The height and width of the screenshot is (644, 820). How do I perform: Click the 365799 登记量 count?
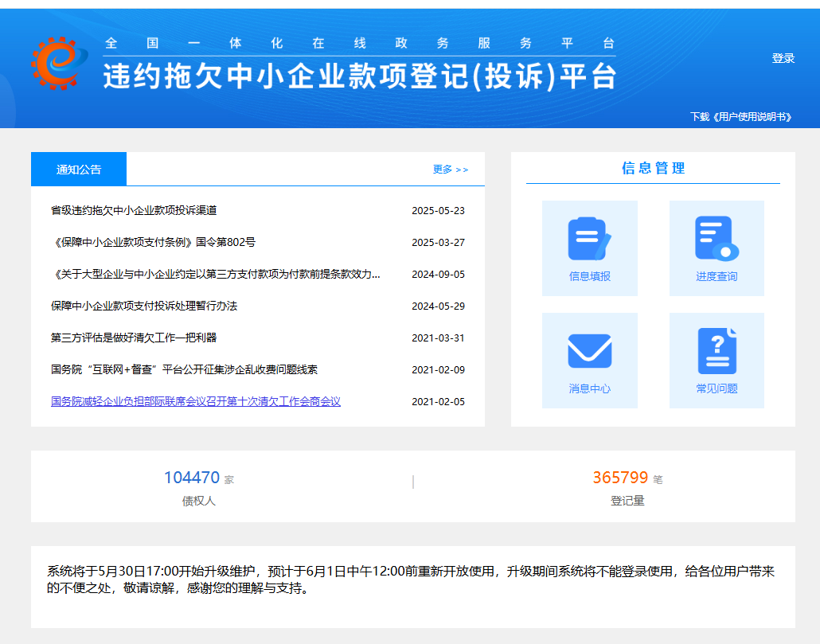(x=620, y=478)
